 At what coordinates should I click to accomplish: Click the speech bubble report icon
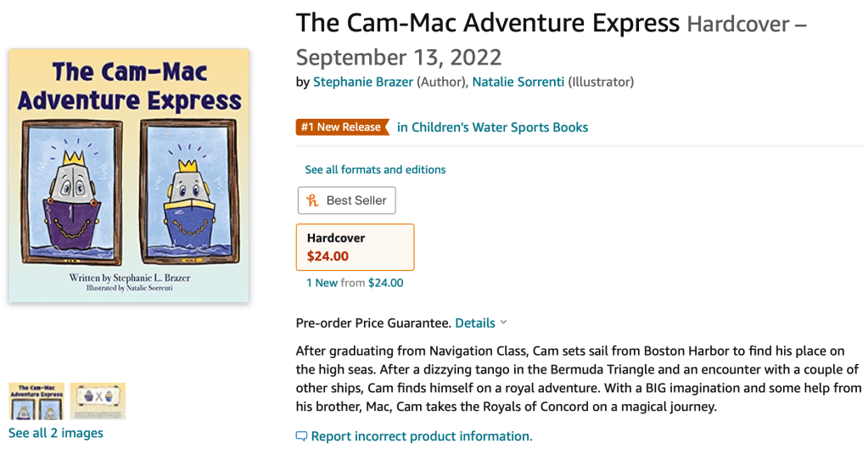click(x=301, y=436)
